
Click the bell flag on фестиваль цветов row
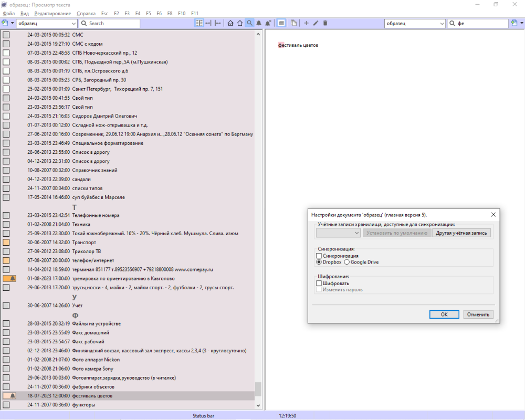(9, 395)
